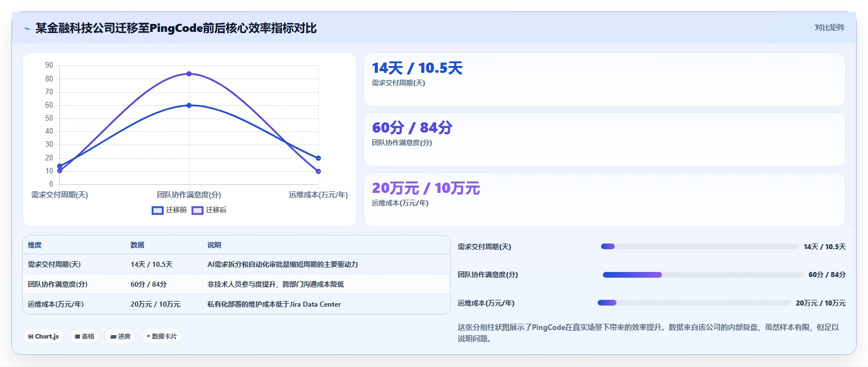
Task: Click the 表格 tag chip
Action: pos(84,336)
